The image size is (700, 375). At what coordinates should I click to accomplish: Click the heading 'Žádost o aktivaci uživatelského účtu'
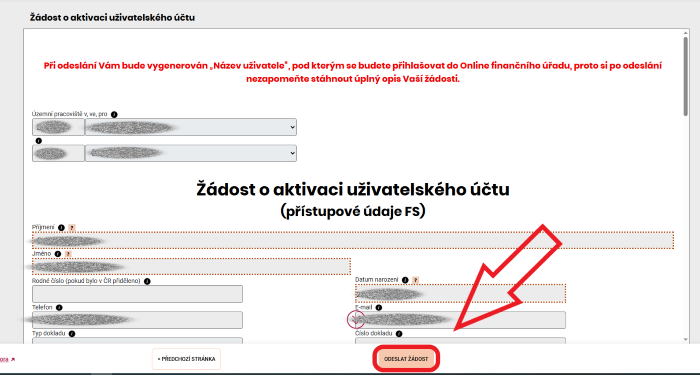(353, 189)
